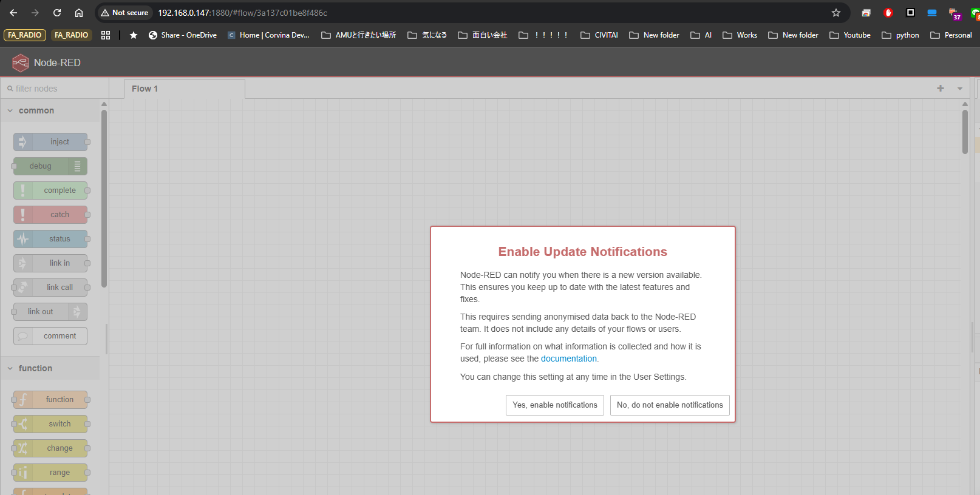Open the Youtube bookmarks folder
Viewport: 980px width, 495px height.
coord(850,35)
